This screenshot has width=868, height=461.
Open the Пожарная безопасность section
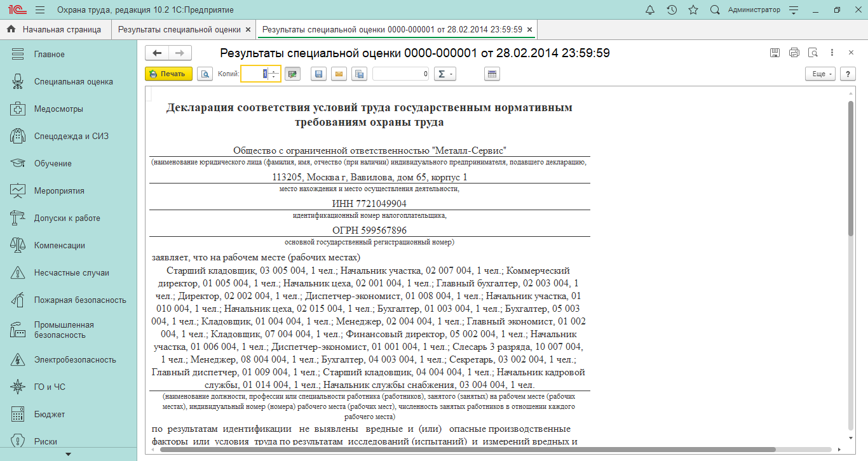(x=69, y=300)
